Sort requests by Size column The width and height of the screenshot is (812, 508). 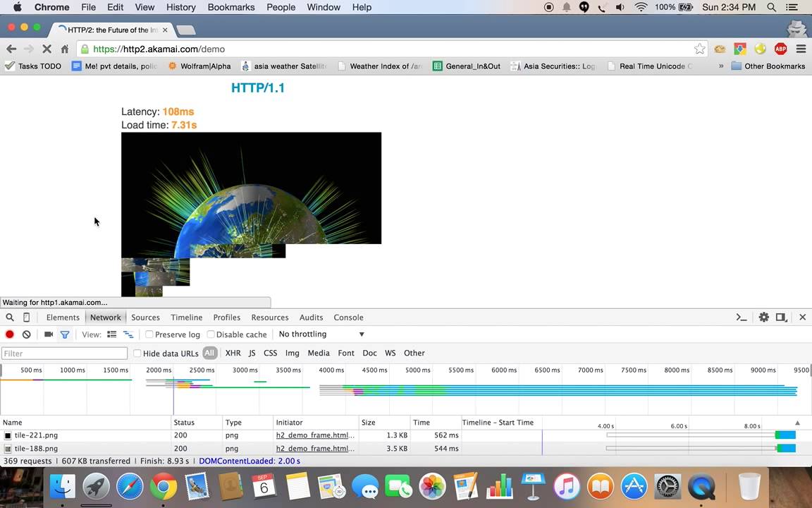(384, 423)
